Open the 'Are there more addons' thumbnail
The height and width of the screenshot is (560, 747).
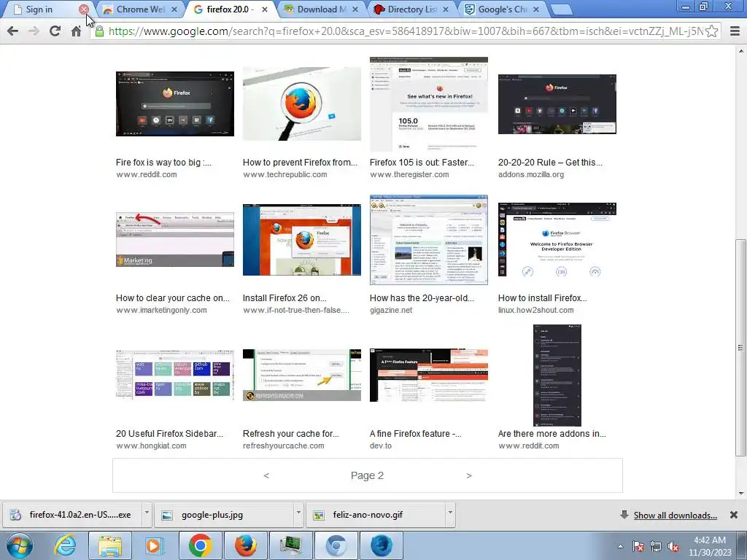point(557,376)
